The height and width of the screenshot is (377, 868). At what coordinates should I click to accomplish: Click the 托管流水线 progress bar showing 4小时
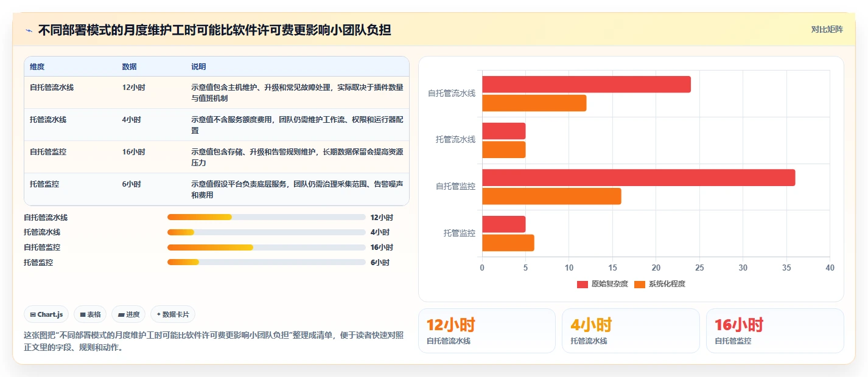[267, 232]
